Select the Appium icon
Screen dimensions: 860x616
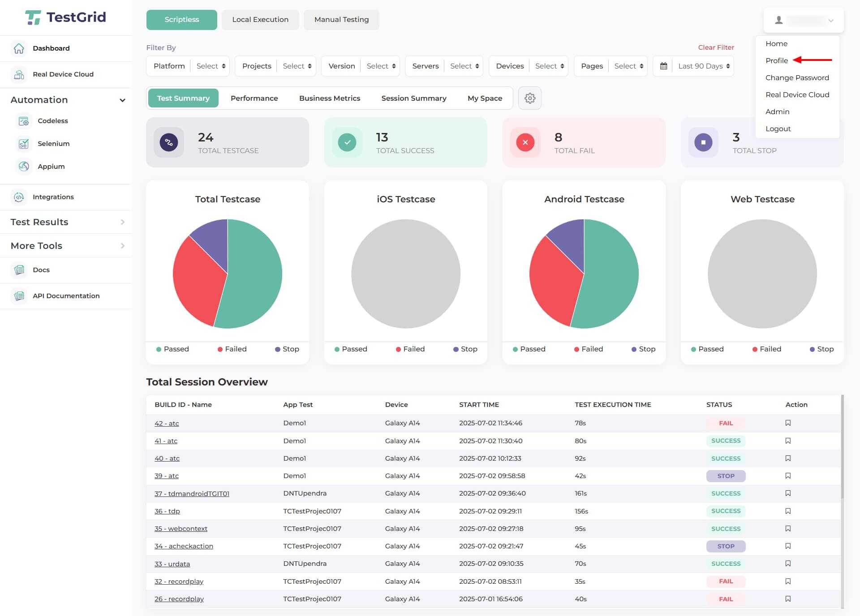click(24, 167)
